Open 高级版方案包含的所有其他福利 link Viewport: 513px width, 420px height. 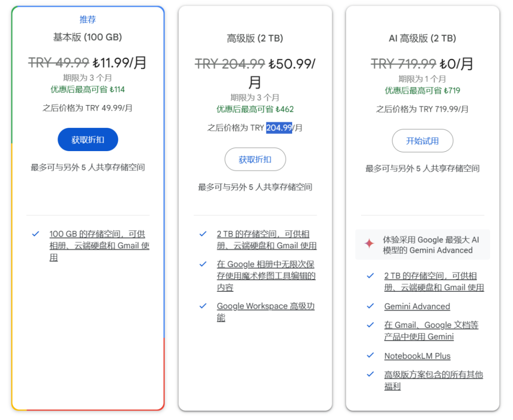pyautogui.click(x=434, y=380)
